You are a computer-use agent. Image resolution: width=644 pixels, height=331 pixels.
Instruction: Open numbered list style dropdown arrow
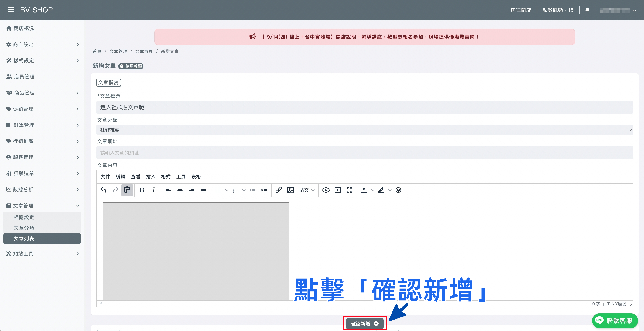point(244,190)
